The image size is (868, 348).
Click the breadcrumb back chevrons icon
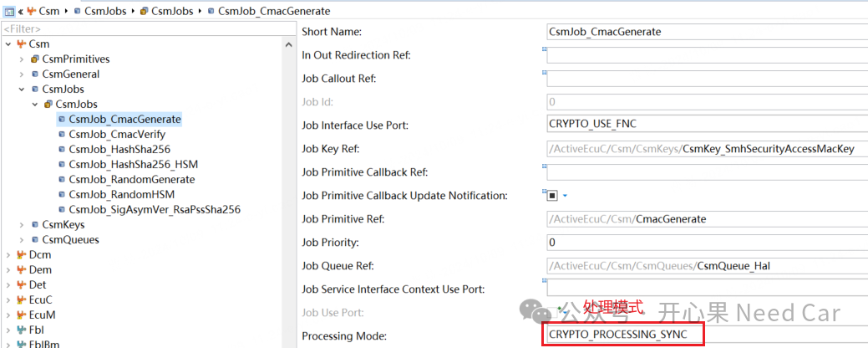[x=19, y=11]
